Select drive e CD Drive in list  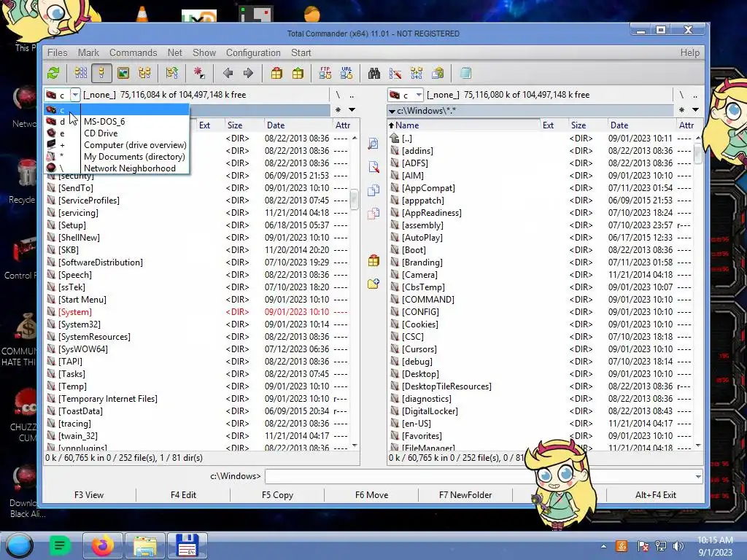click(117, 133)
